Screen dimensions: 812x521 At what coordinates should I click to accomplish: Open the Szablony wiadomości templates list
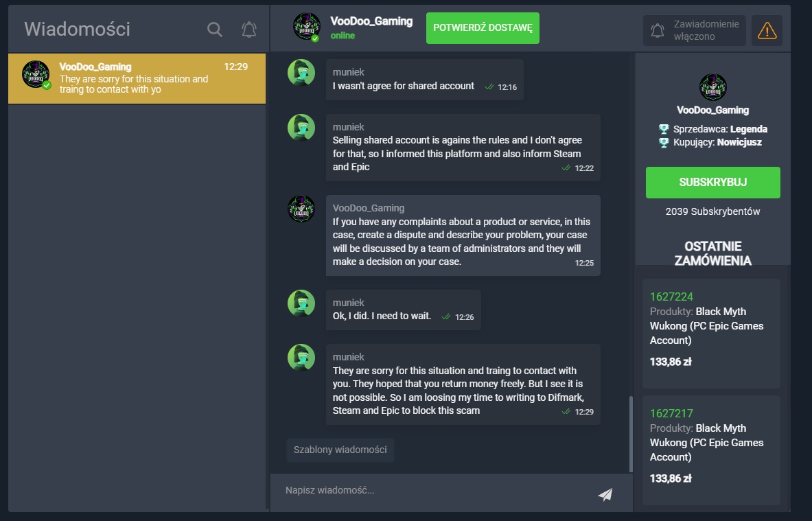pyautogui.click(x=340, y=450)
